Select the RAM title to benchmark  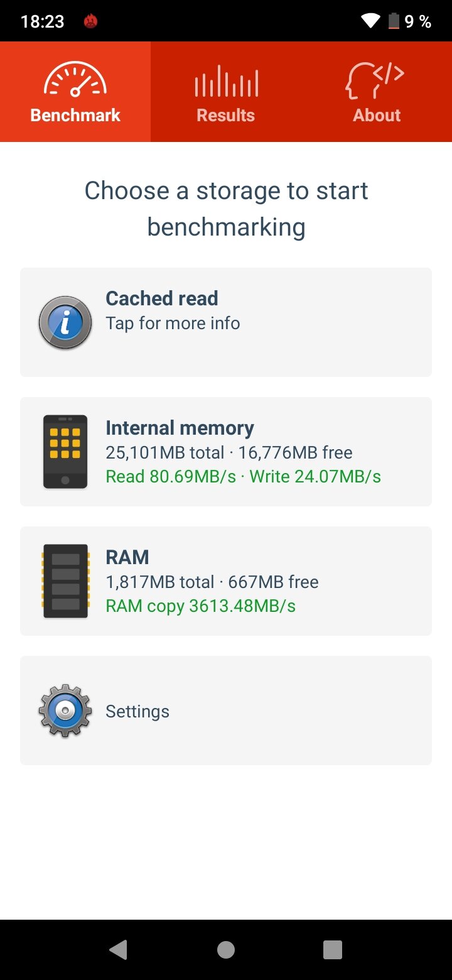(127, 557)
